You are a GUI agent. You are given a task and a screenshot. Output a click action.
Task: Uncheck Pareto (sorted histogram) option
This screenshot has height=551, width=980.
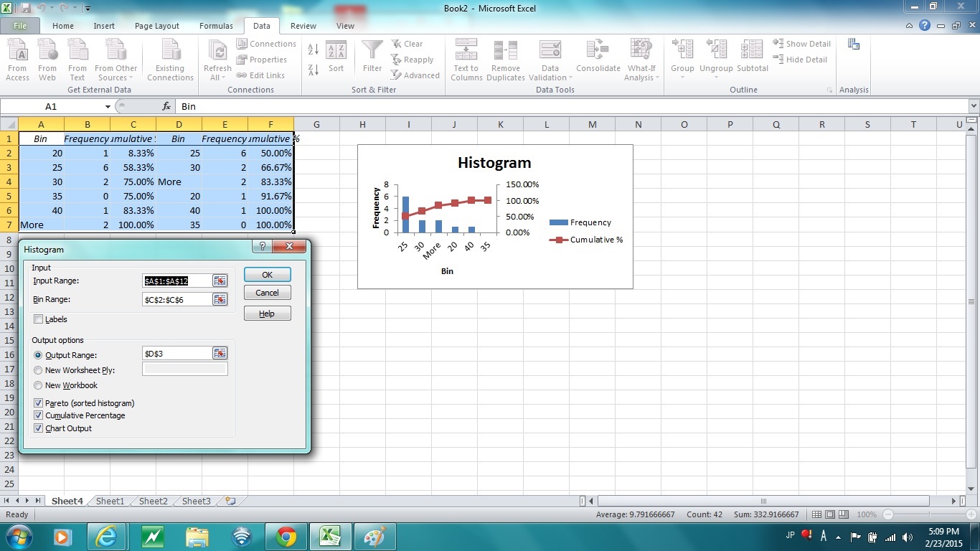pos(39,403)
